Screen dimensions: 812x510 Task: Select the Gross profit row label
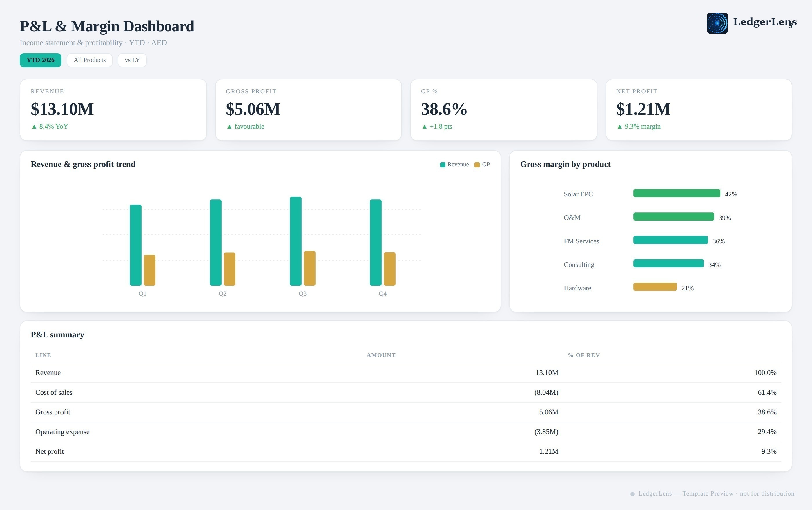52,412
